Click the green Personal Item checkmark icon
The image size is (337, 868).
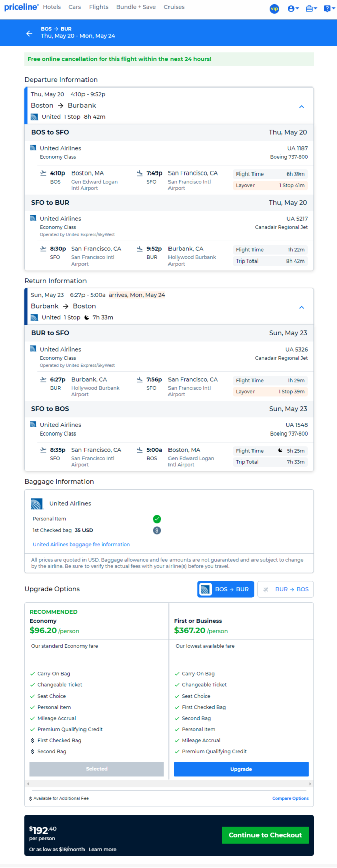coord(157,519)
